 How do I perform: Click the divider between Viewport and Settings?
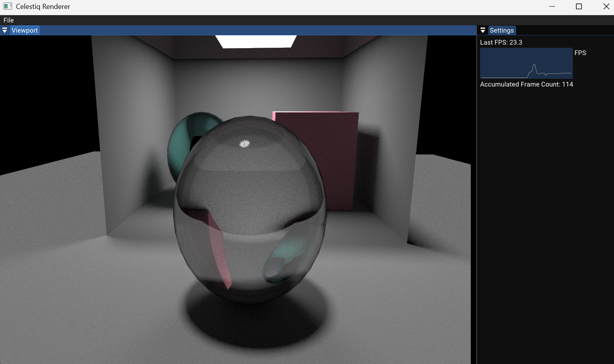coord(477,194)
